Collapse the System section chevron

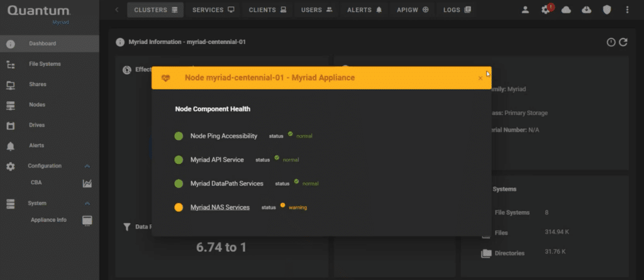coord(87,203)
